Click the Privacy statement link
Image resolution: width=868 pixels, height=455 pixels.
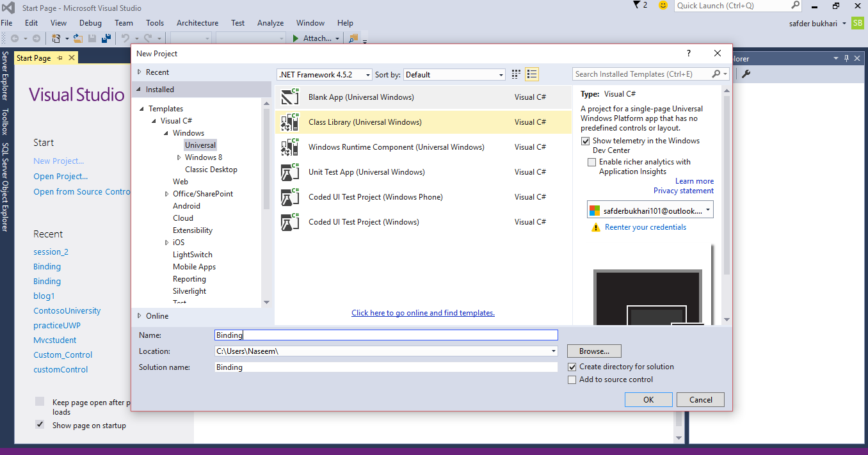pos(684,191)
